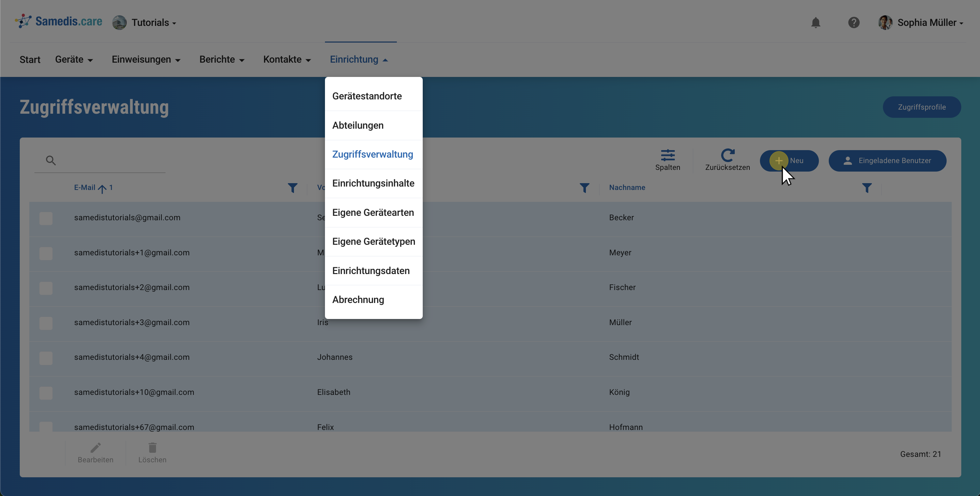The image size is (980, 496).
Task: Sort by the Nachname column header
Action: point(627,187)
